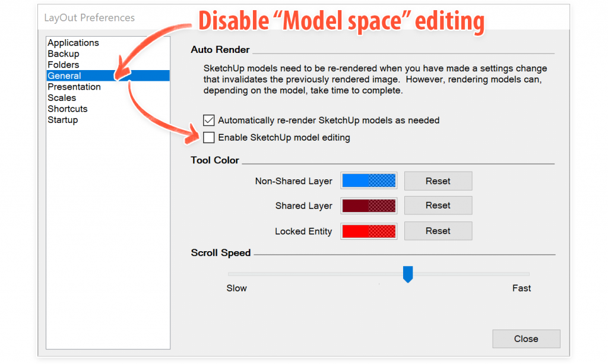
Task: Uncheck Automatically re-render SketchUp models checkbox
Action: point(208,120)
